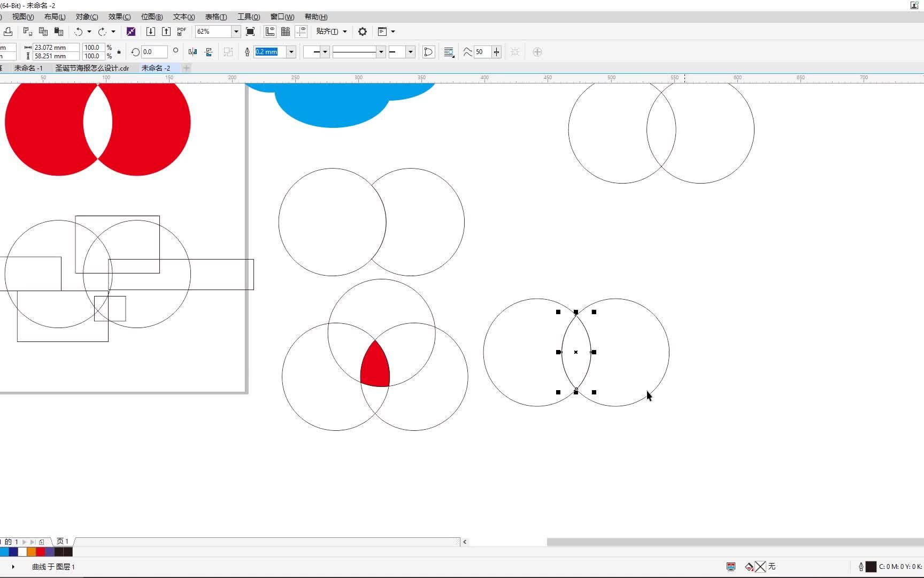Pick the cyan swatch in document palette
The image size is (924, 578).
(4, 552)
